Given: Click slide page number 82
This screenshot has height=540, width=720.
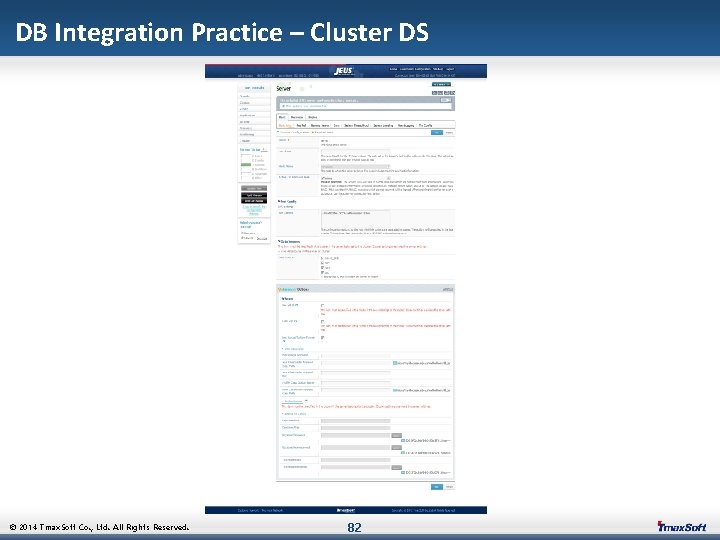Looking at the screenshot, I should pos(354,528).
